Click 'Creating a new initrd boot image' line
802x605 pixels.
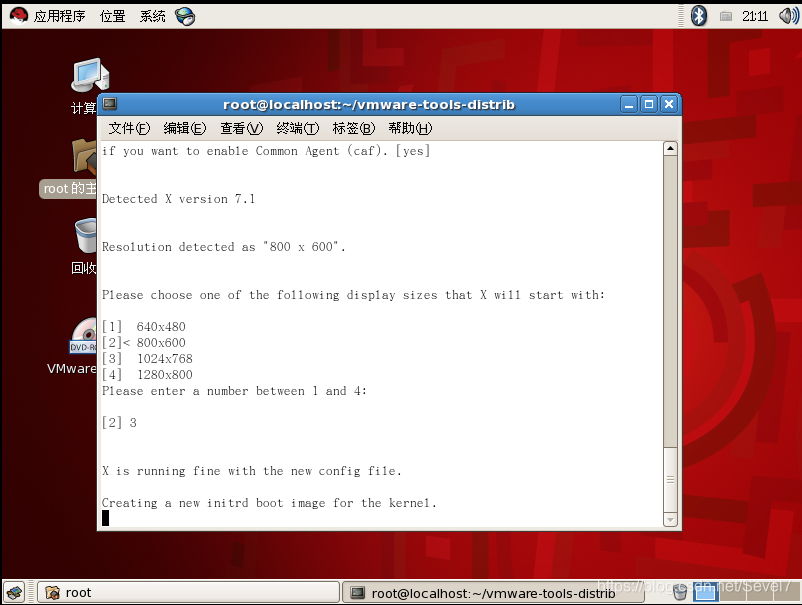tap(269, 503)
